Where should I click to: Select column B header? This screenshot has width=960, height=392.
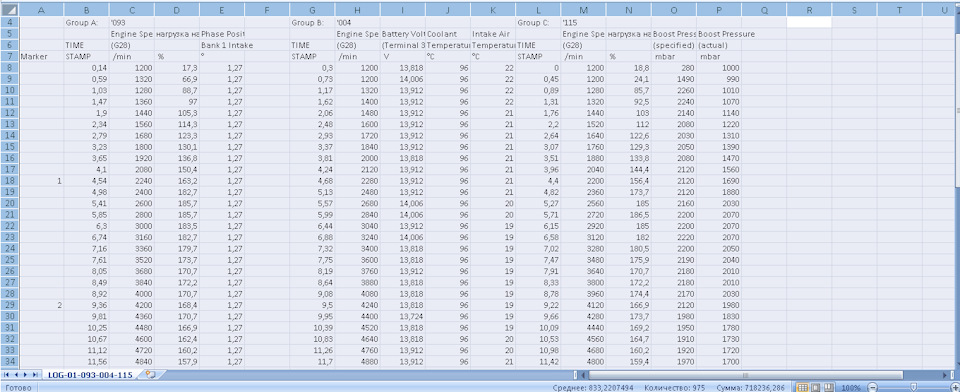(86, 10)
